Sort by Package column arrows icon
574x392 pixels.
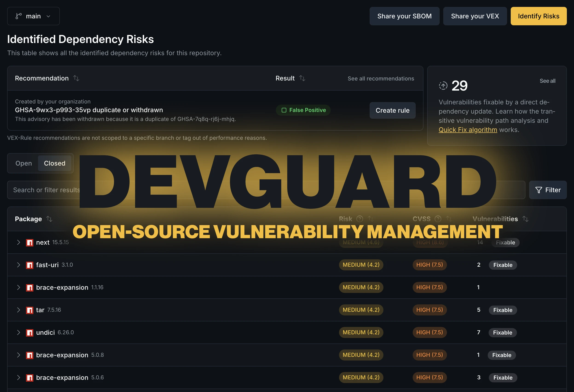click(x=49, y=219)
